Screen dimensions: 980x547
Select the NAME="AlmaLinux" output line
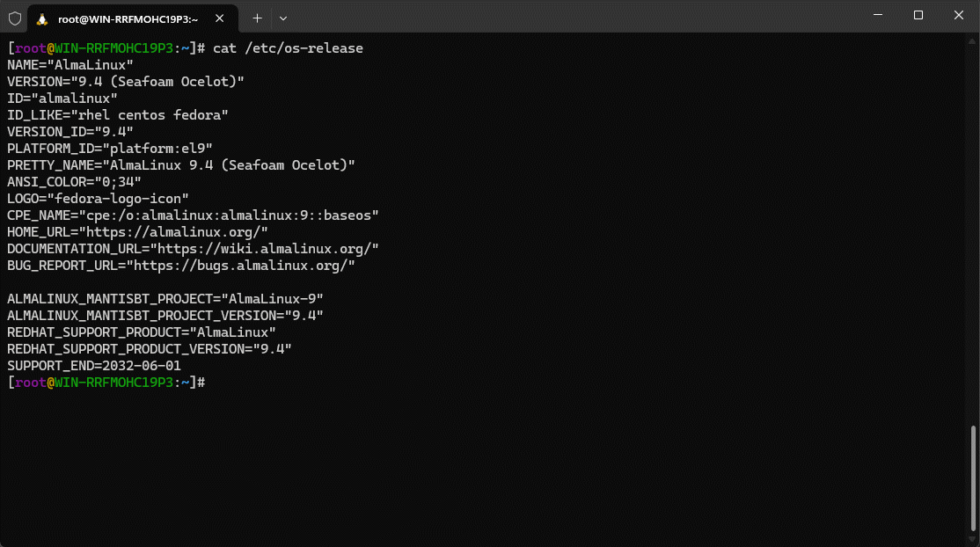(70, 64)
